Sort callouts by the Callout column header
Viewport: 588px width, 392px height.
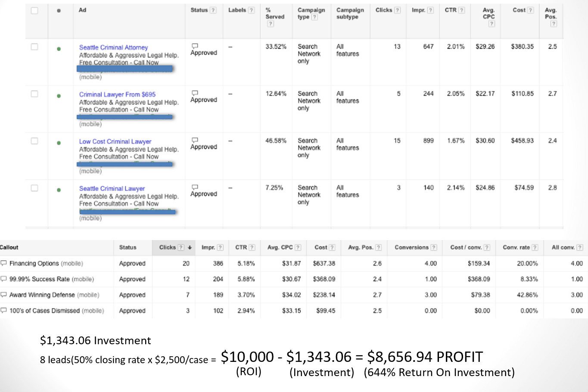(x=9, y=247)
